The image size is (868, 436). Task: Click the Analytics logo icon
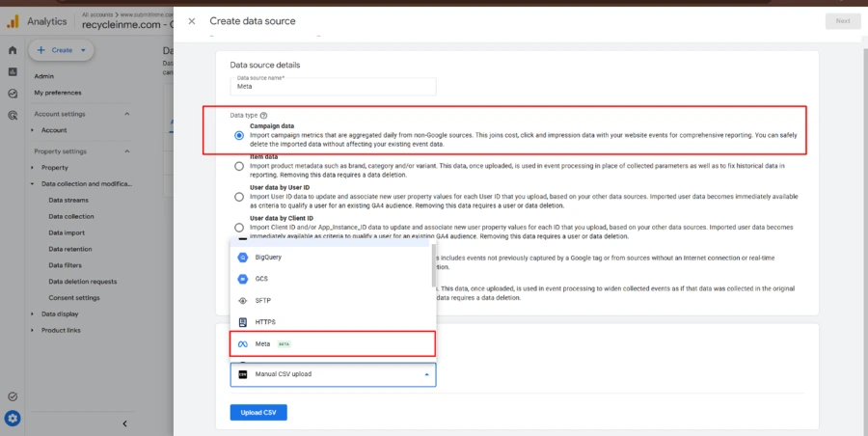(13, 21)
